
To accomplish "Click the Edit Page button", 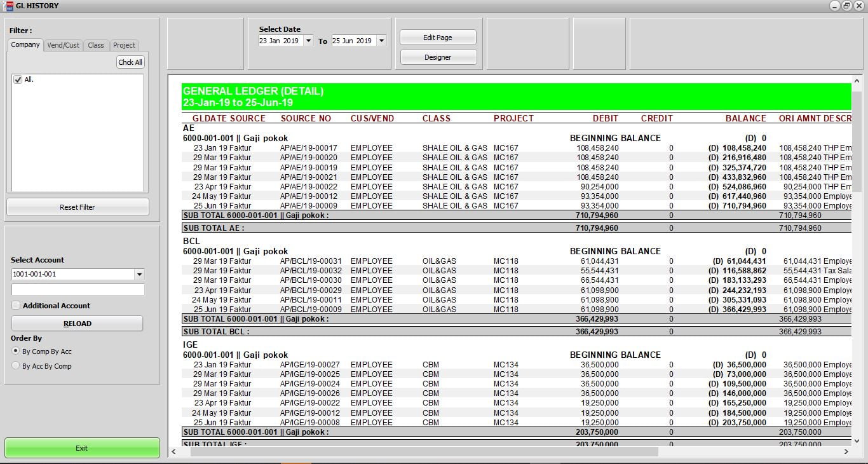I will pos(438,38).
